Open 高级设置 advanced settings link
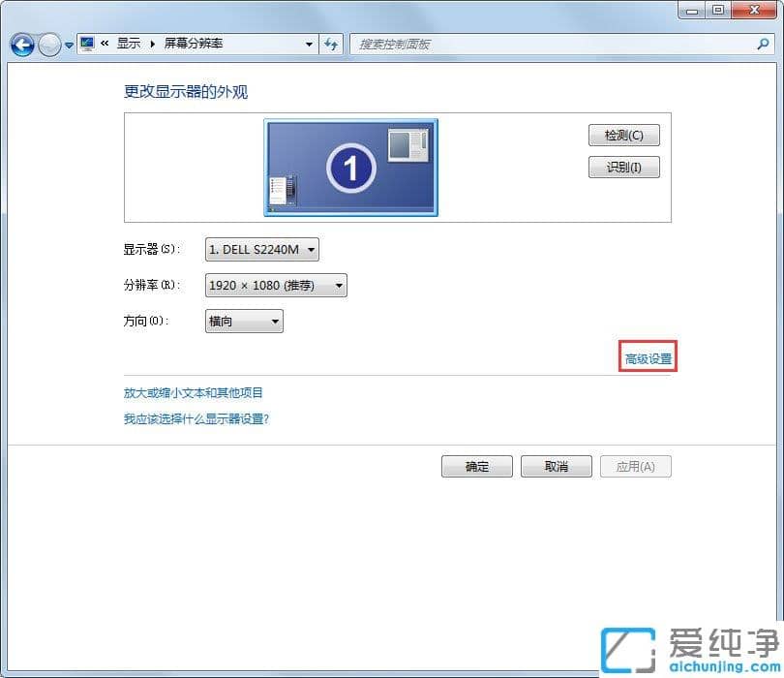 click(x=647, y=356)
